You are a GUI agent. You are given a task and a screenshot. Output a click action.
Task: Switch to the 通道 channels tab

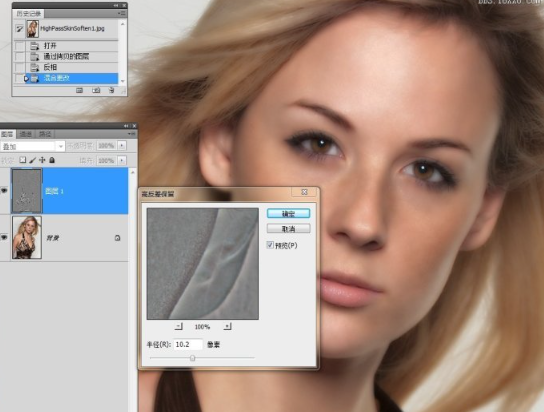tap(25, 134)
